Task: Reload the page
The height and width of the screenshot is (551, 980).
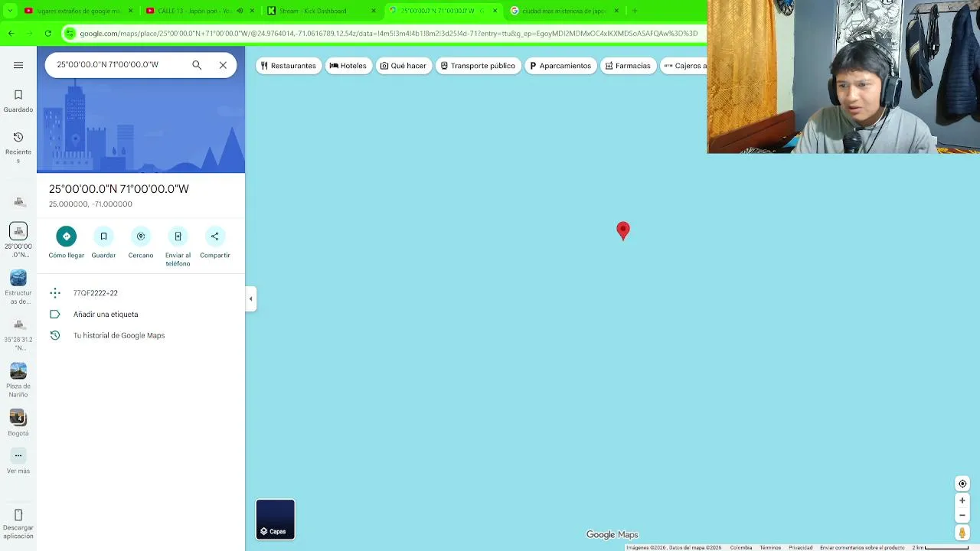Action: point(47,34)
